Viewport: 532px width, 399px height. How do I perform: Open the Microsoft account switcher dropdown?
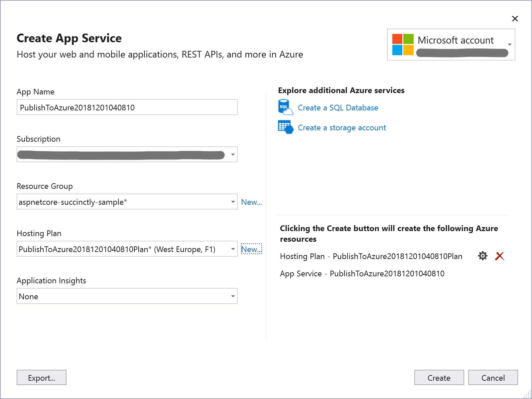coord(510,44)
